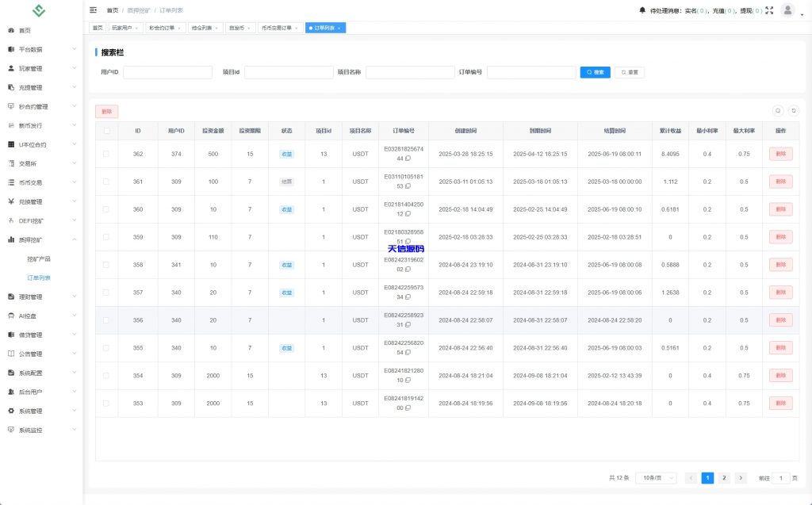The width and height of the screenshot is (812, 505).
Task: Collapse the sidebar with the hamburger icon
Action: [94, 10]
